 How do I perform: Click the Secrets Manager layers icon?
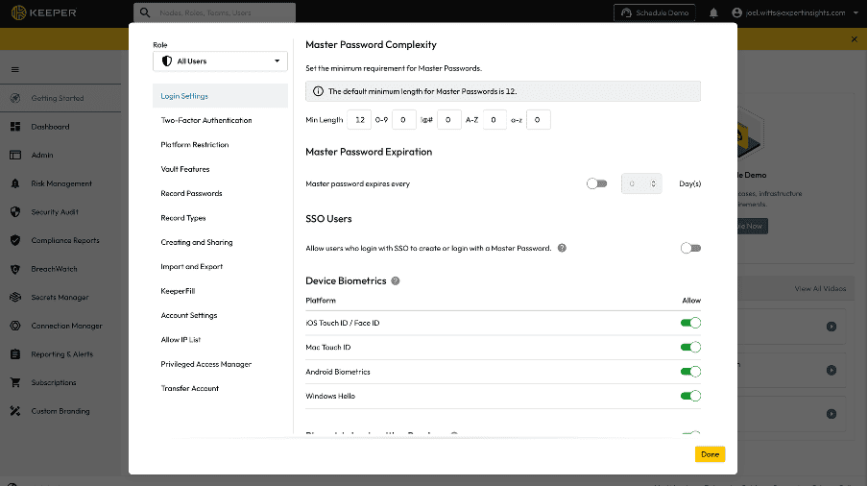pyautogui.click(x=15, y=297)
